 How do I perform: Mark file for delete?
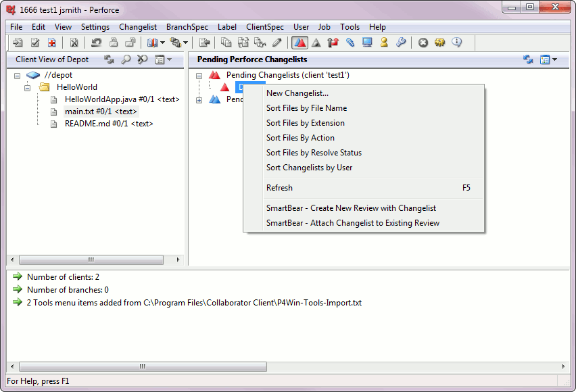pos(74,42)
